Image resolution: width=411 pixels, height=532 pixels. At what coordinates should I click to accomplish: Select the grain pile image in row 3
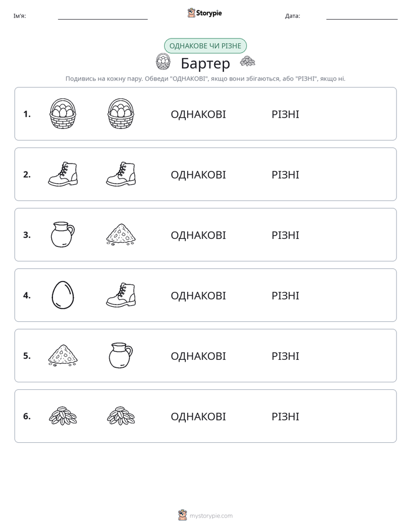pyautogui.click(x=121, y=234)
